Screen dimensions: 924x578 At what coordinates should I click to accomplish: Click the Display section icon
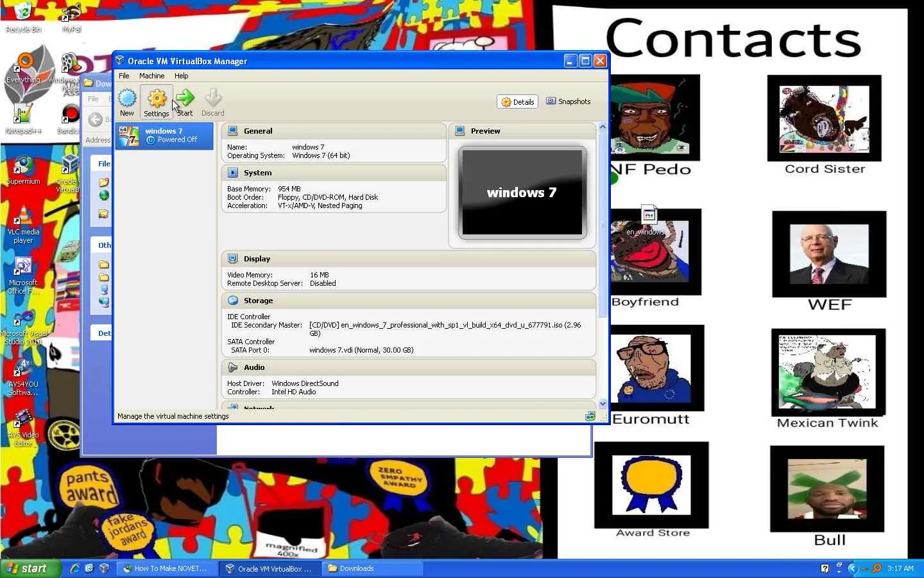[233, 259]
